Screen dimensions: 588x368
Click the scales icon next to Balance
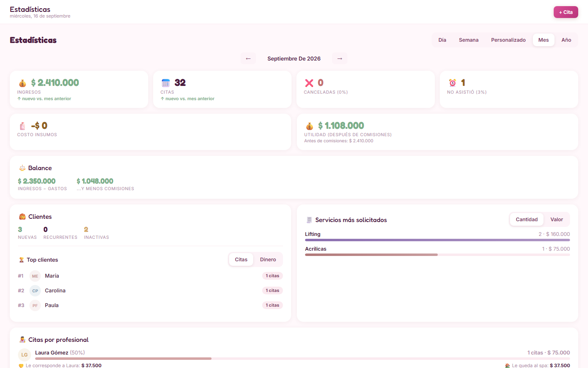click(x=22, y=168)
